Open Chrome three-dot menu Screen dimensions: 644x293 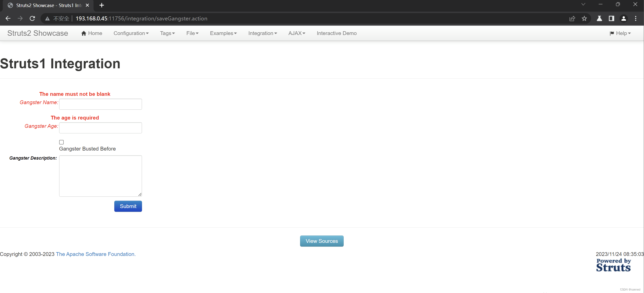[636, 18]
